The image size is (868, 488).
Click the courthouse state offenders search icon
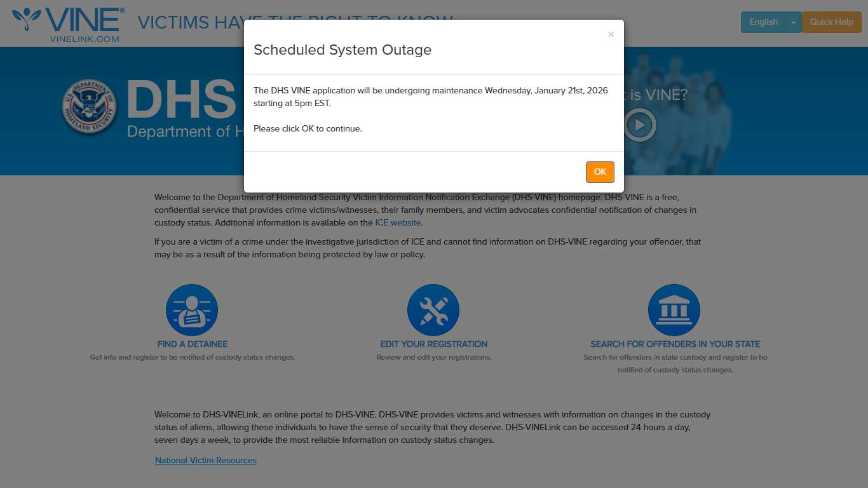pos(674,310)
